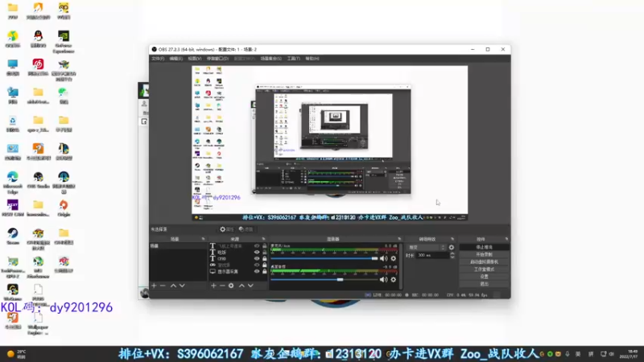Click the source Properties gear button

click(x=226, y=229)
